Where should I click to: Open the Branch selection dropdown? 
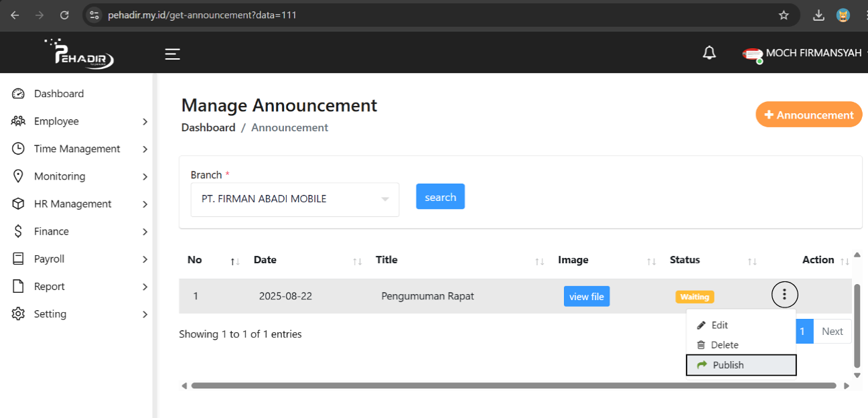[295, 199]
